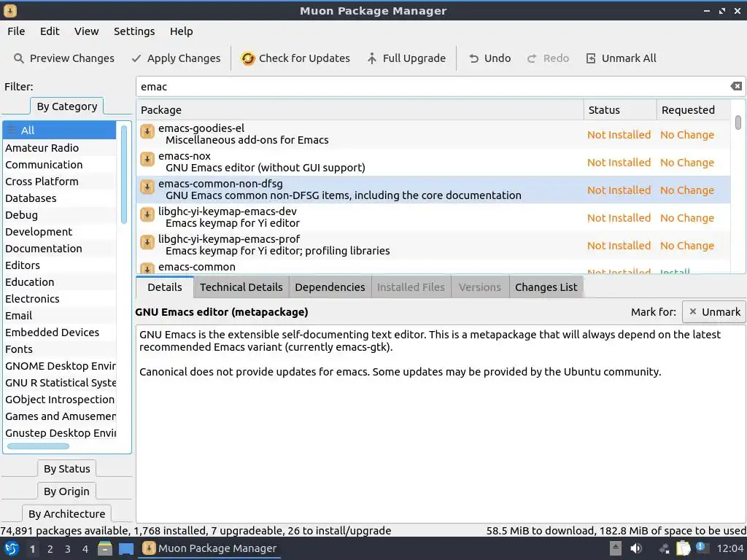Open the Help menu
The height and width of the screenshot is (560, 747).
coord(182,31)
